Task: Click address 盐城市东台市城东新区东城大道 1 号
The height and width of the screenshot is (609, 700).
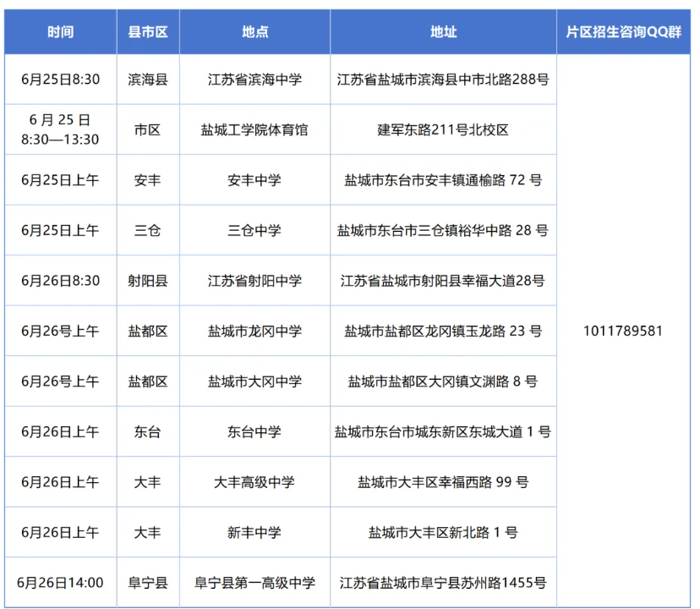Action: tap(443, 432)
